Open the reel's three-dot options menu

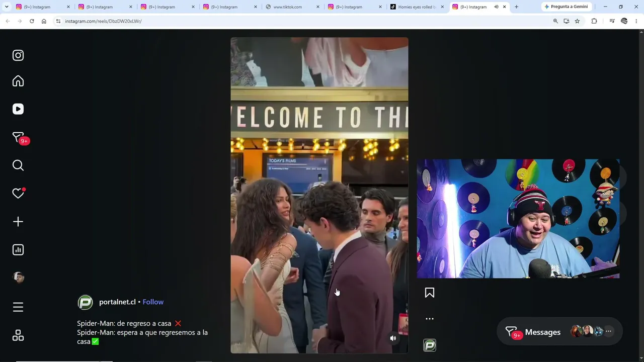pyautogui.click(x=430, y=319)
